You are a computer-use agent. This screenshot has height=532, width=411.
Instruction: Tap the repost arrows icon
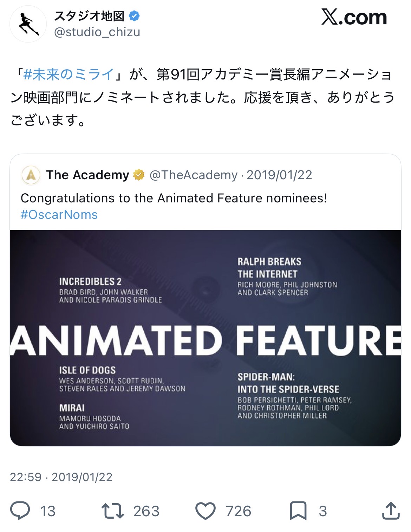(x=112, y=511)
